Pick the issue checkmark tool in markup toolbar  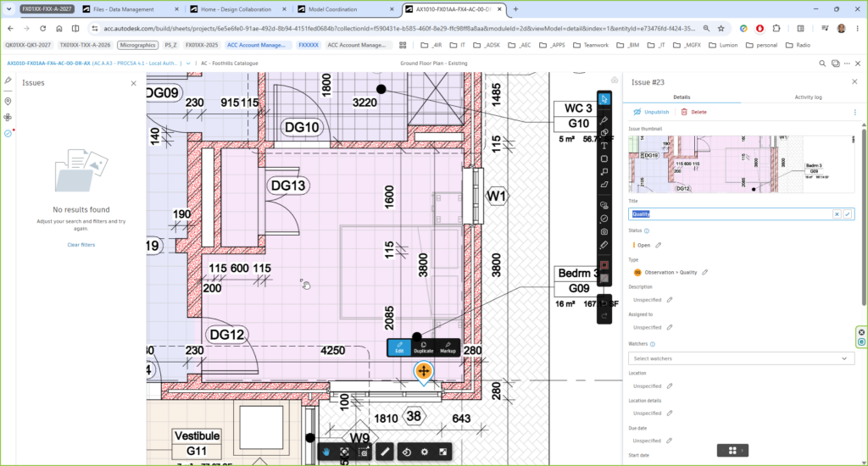(604, 219)
